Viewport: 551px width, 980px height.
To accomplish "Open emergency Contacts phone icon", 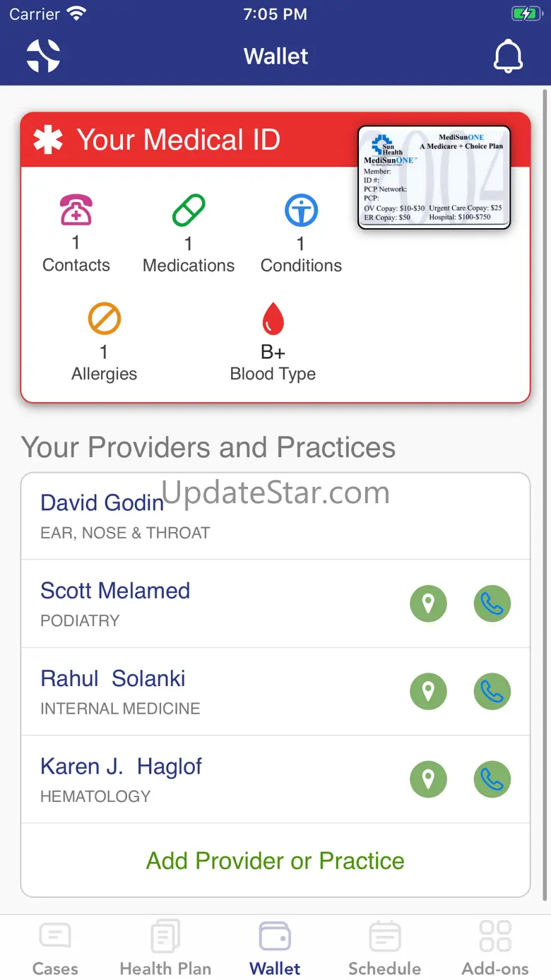I will pyautogui.click(x=76, y=210).
